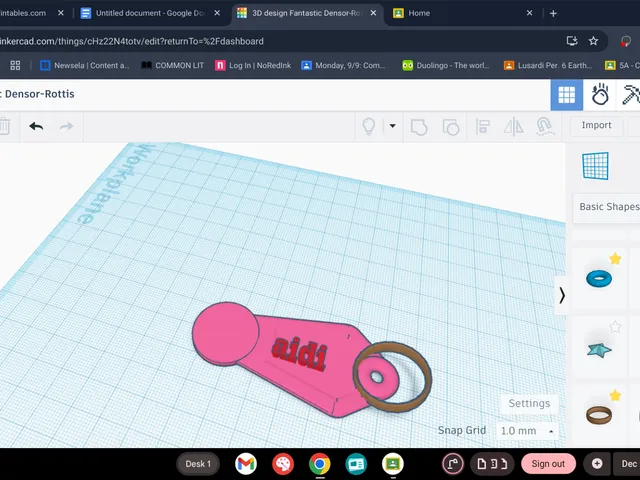Open Google Classroom from the shelf
The width and height of the screenshot is (640, 480).
[x=393, y=464]
